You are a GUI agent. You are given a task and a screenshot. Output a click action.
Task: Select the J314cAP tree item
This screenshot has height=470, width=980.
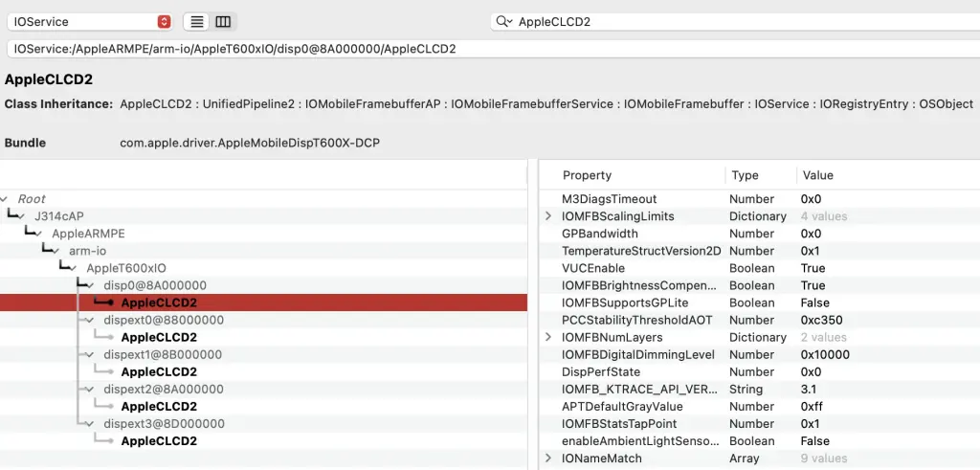pyautogui.click(x=59, y=216)
